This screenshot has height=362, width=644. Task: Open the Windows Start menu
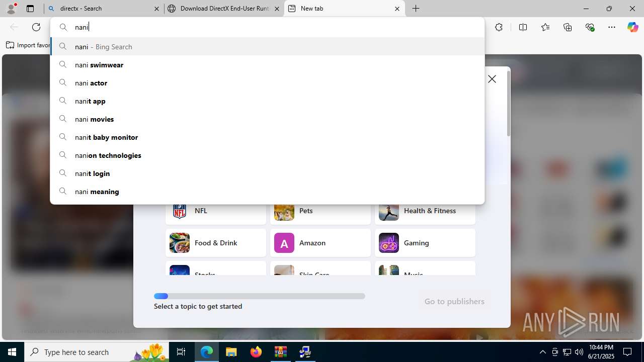pyautogui.click(x=12, y=352)
